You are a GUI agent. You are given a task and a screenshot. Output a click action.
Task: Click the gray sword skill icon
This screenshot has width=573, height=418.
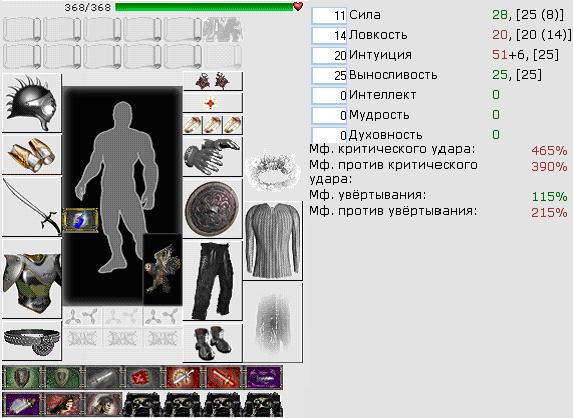click(x=102, y=377)
